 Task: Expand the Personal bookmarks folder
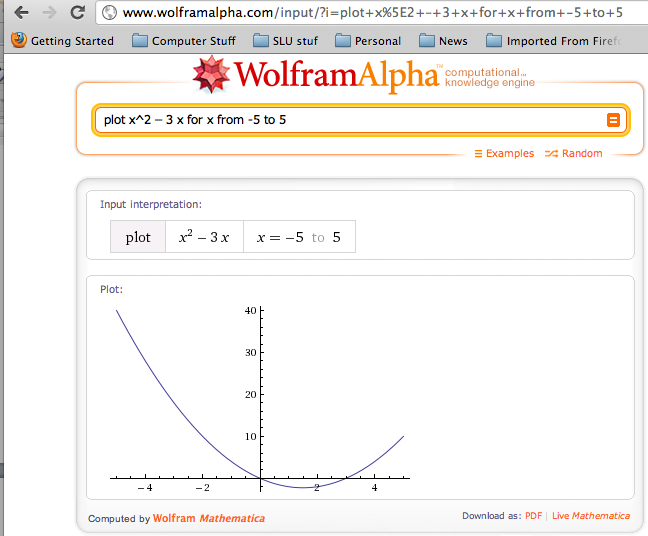point(367,41)
